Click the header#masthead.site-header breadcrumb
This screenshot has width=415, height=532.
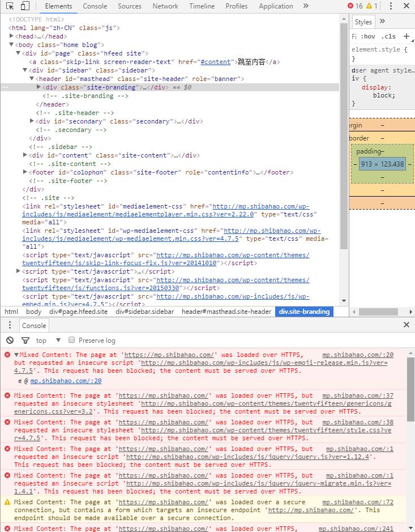pos(226,312)
